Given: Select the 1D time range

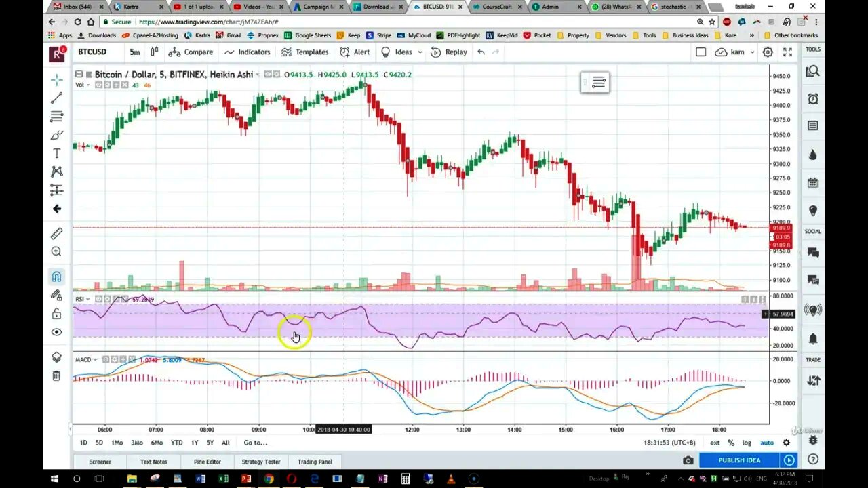Looking at the screenshot, I should coord(83,443).
